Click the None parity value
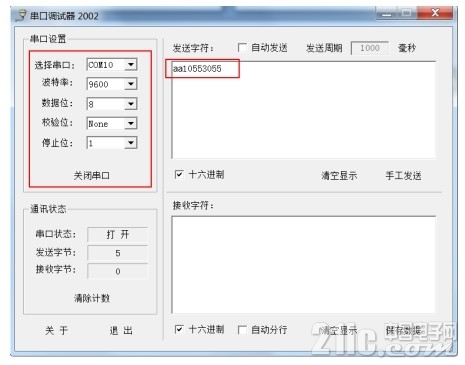Viewport: 465px width, 365px height. [98, 124]
